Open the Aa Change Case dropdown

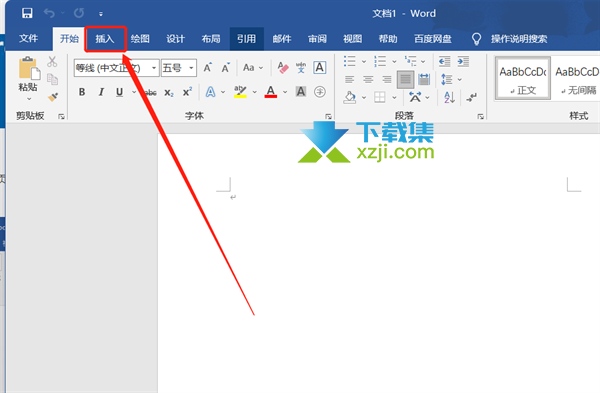(253, 68)
